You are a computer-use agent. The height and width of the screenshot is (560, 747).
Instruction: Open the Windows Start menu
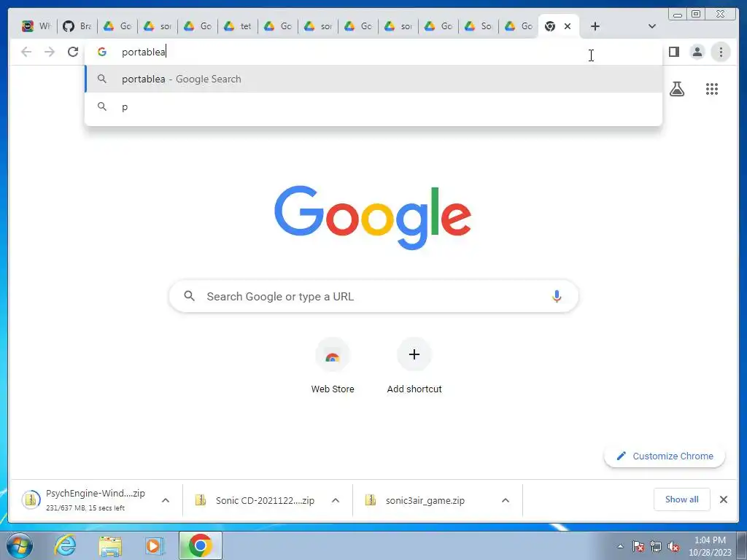pos(20,545)
